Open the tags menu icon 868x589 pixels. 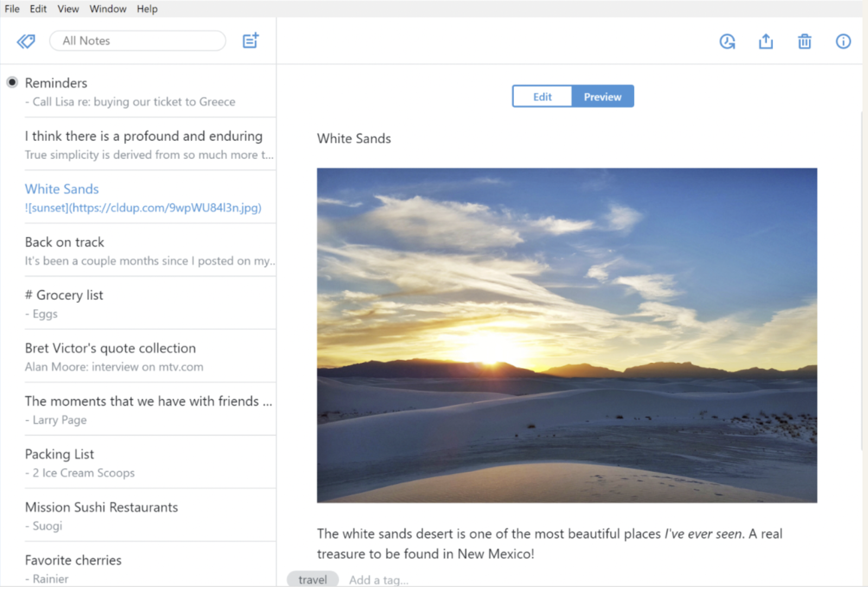(25, 41)
